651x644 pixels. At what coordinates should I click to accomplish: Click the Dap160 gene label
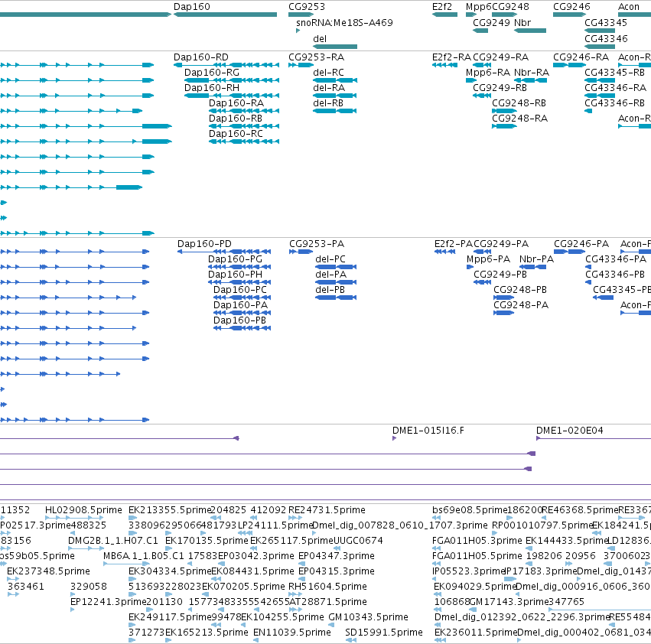192,7
